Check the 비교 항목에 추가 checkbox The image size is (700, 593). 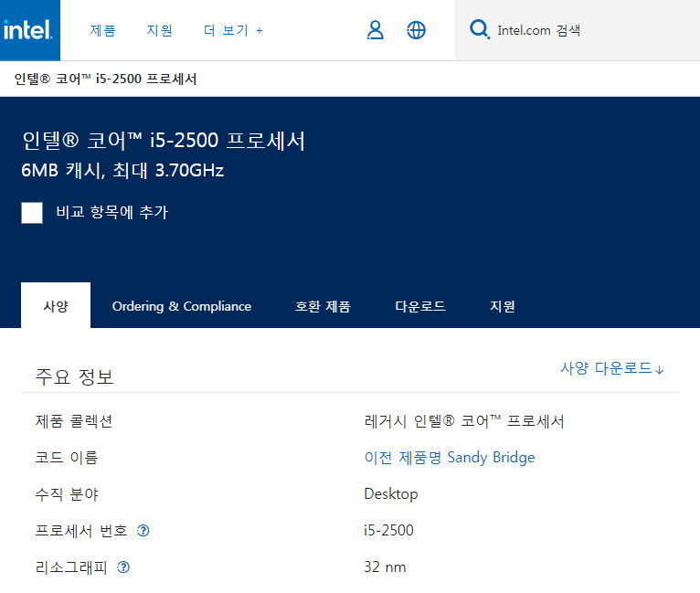pyautogui.click(x=32, y=212)
